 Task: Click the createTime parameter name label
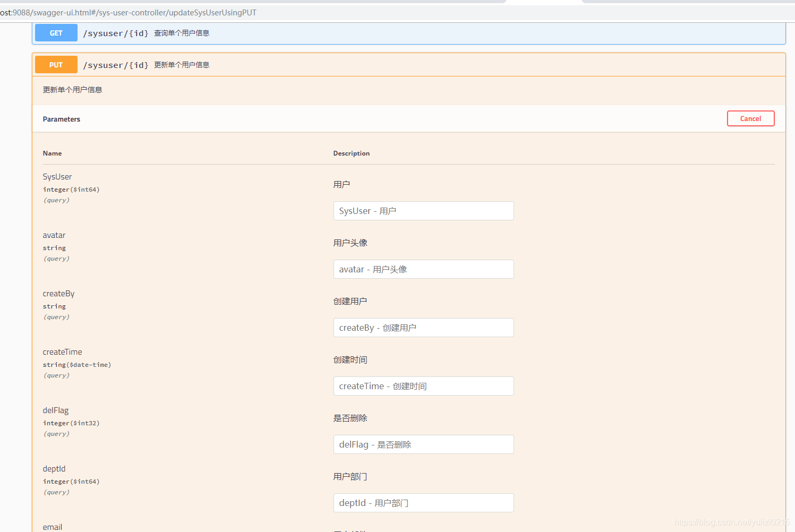62,352
